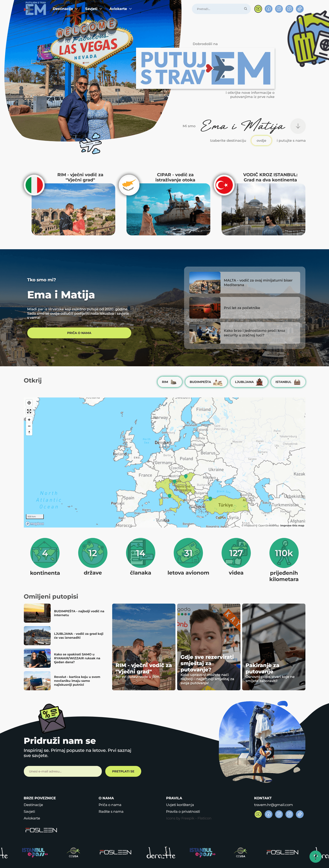Click the PRIČA O NAMA button
Viewport: 329px width, 868px height.
79,333
